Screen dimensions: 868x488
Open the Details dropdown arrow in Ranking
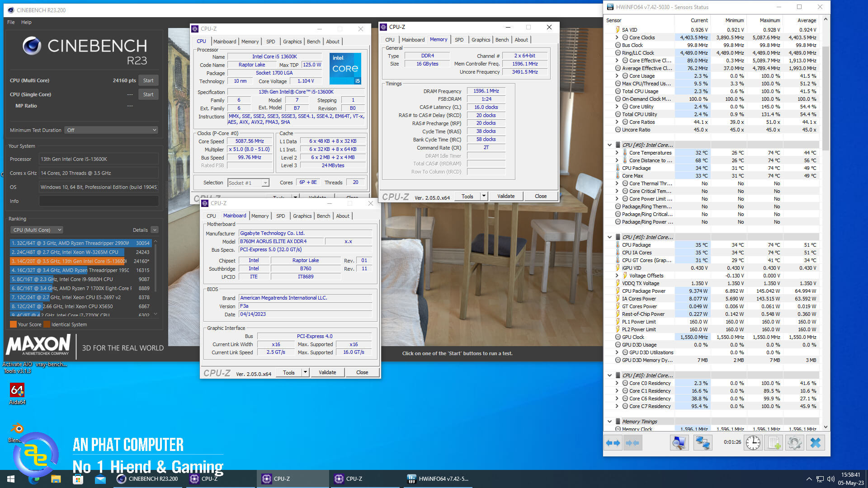[155, 230]
